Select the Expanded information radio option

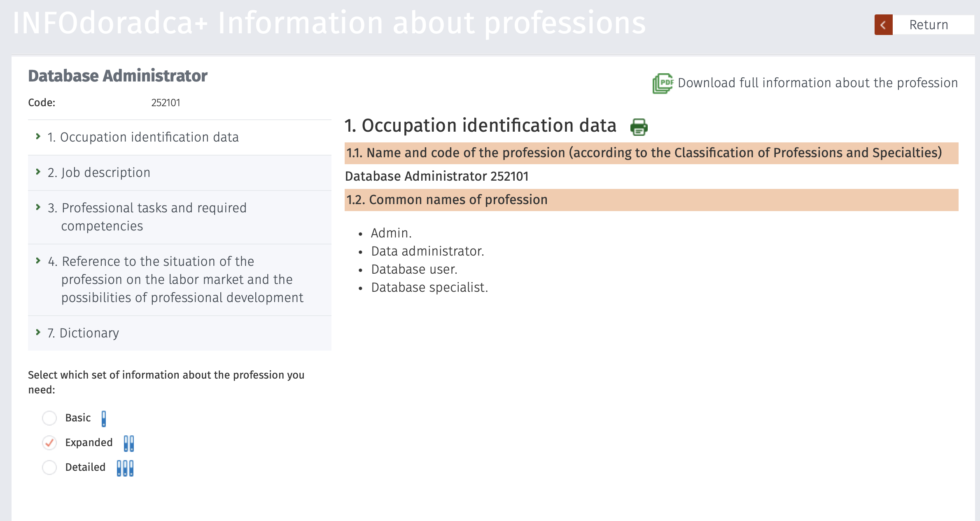(49, 443)
